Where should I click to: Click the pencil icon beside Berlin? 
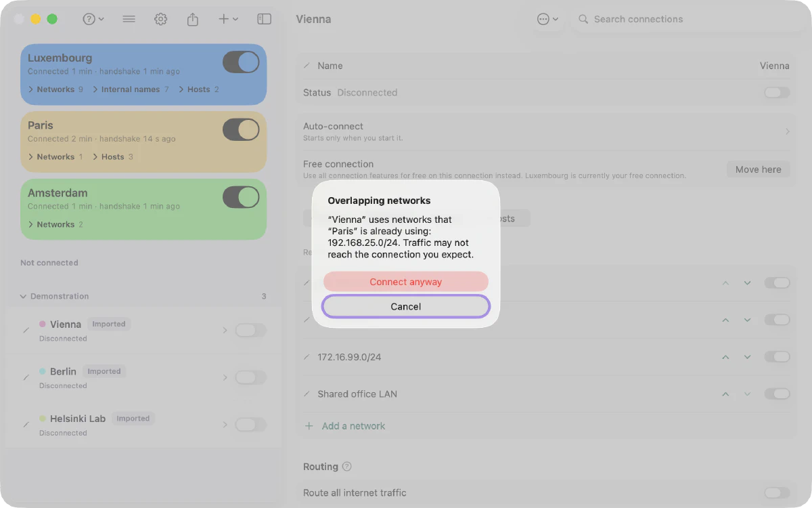point(26,377)
